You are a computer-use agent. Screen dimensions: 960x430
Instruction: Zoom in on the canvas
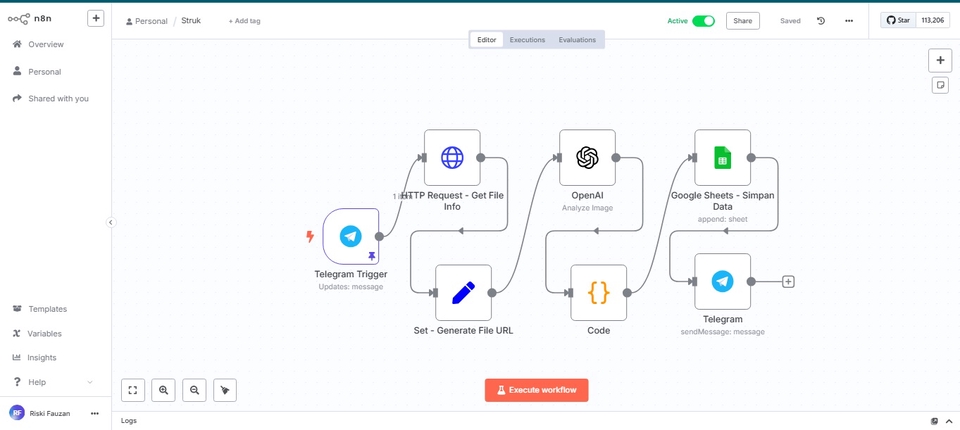pyautogui.click(x=163, y=390)
